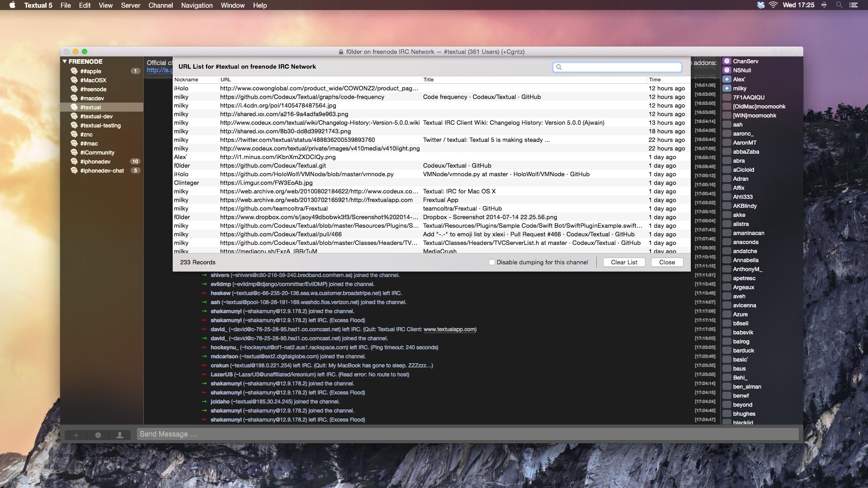
Task: Click the #iCommunity channel bubble icon
Action: coord(74,152)
